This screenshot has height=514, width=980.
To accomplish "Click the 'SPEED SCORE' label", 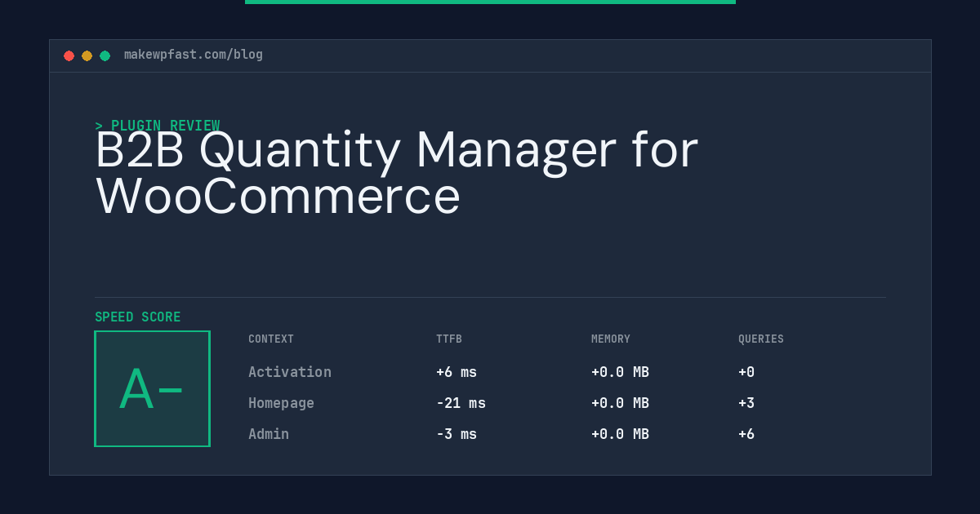I will (138, 317).
